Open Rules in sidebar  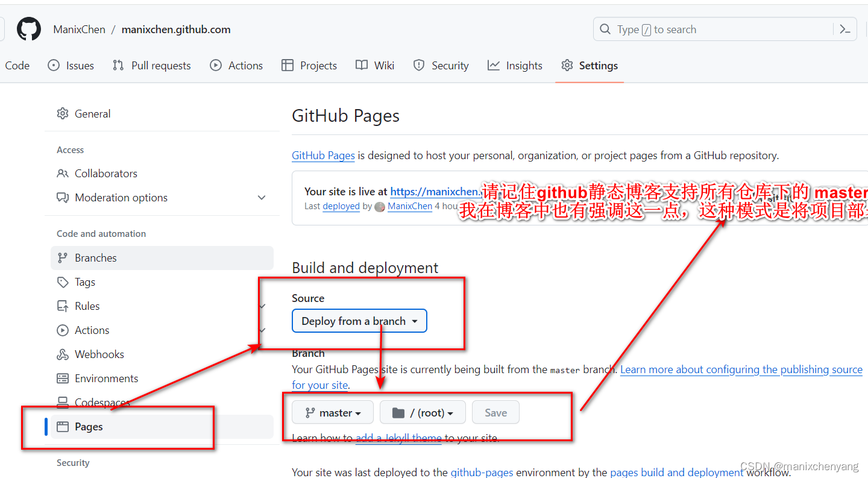click(162, 306)
